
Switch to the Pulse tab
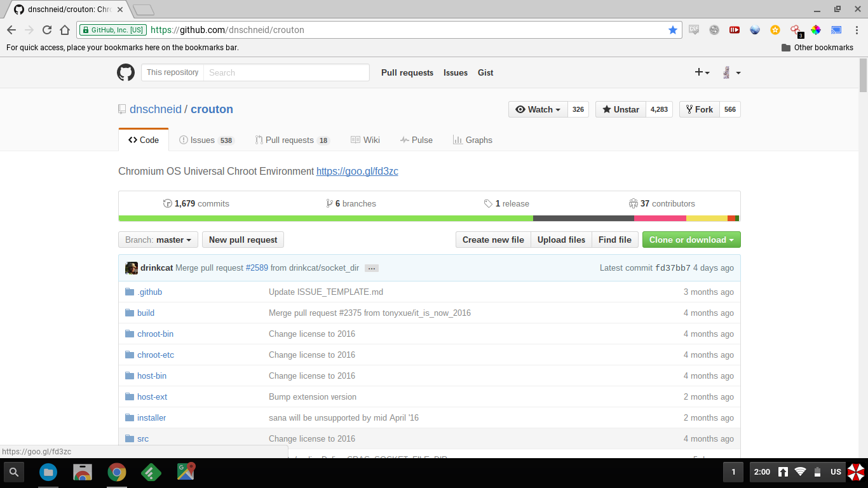416,140
